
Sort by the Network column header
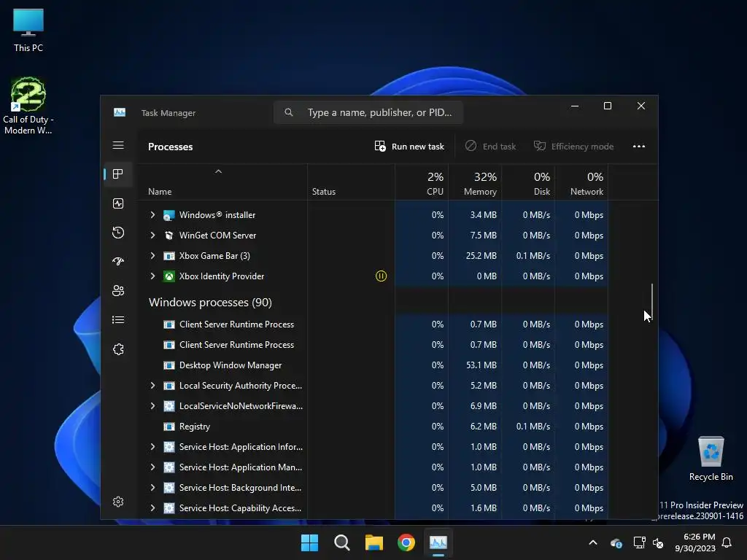581,182
